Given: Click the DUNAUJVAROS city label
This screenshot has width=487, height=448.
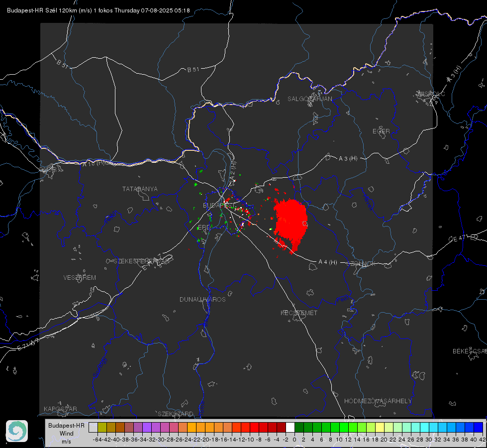Looking at the screenshot, I should tap(202, 299).
